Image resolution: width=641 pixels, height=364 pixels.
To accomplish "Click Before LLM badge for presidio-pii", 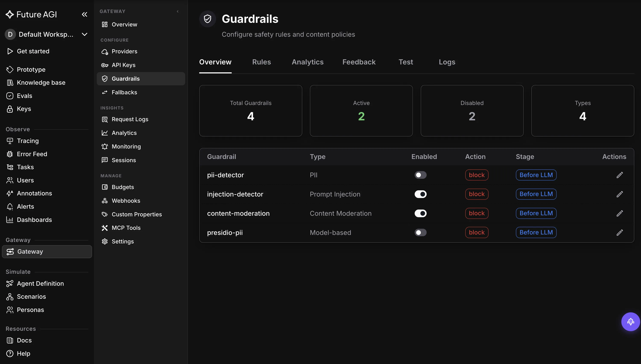I will click(536, 233).
